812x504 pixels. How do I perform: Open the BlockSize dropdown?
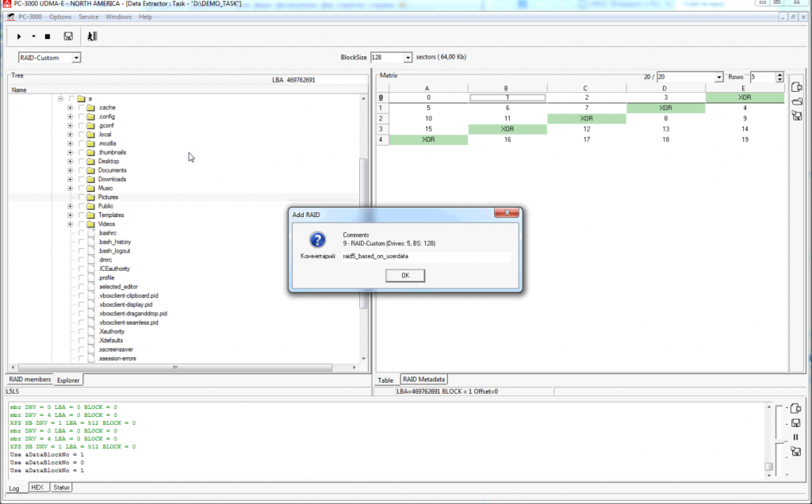408,58
